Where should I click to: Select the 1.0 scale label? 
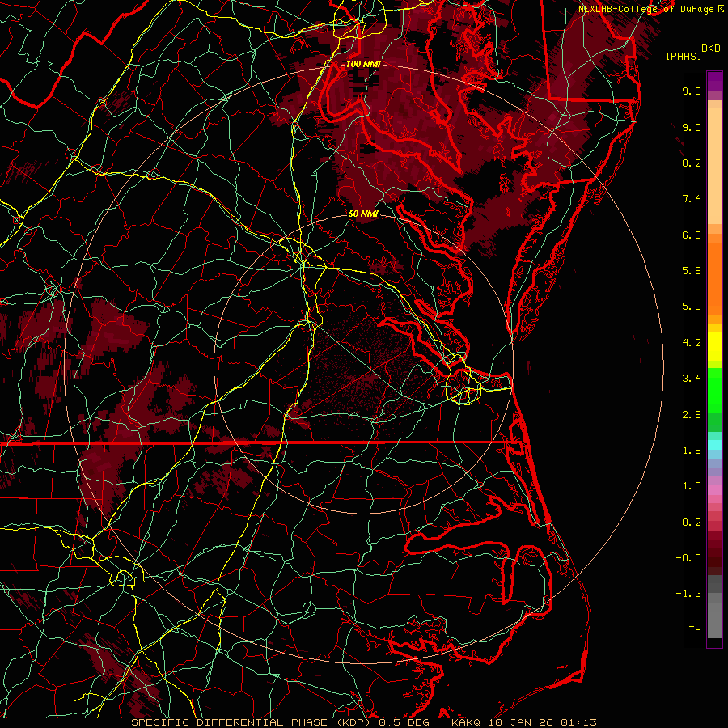[692, 486]
